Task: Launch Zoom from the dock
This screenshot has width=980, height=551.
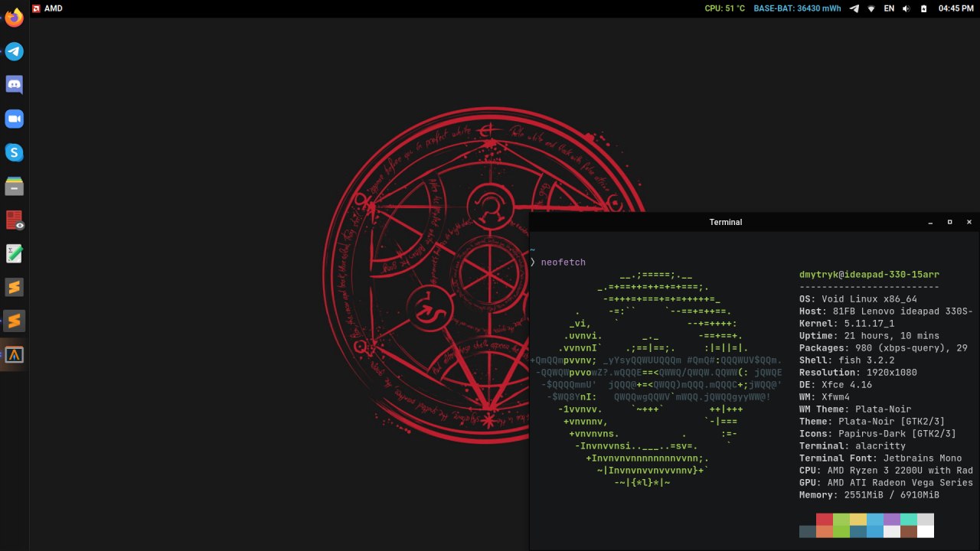Action: click(x=15, y=119)
